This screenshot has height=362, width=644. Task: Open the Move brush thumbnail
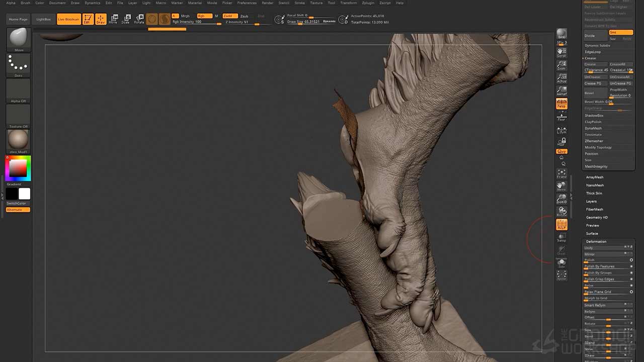[19, 39]
